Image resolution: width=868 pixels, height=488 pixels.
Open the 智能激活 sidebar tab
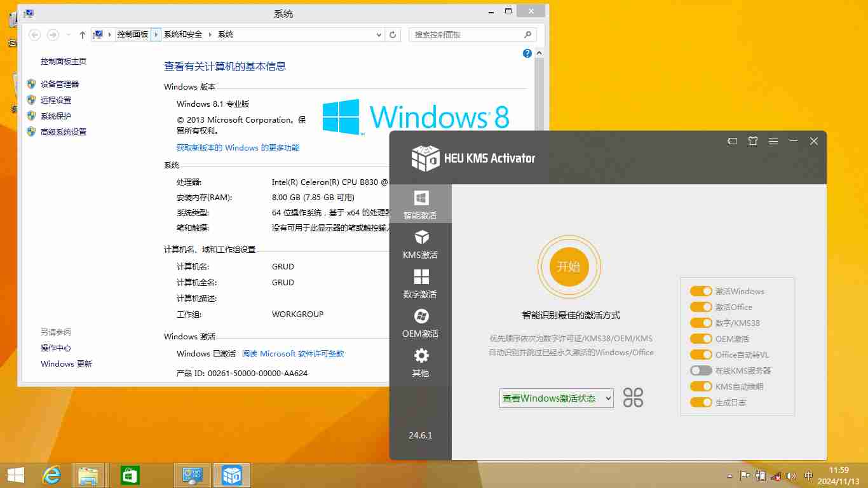420,204
